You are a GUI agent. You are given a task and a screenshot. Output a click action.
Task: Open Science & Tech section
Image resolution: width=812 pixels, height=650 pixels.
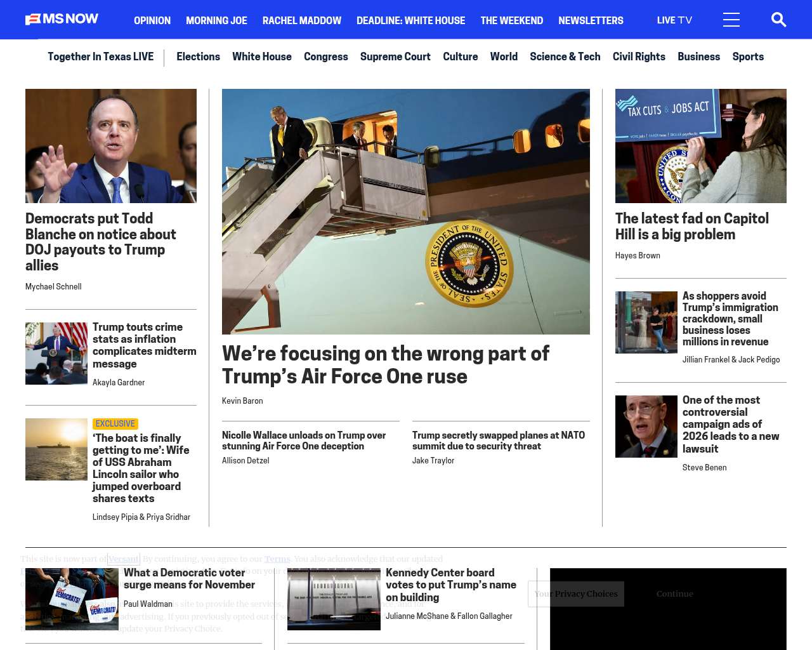pyautogui.click(x=565, y=56)
